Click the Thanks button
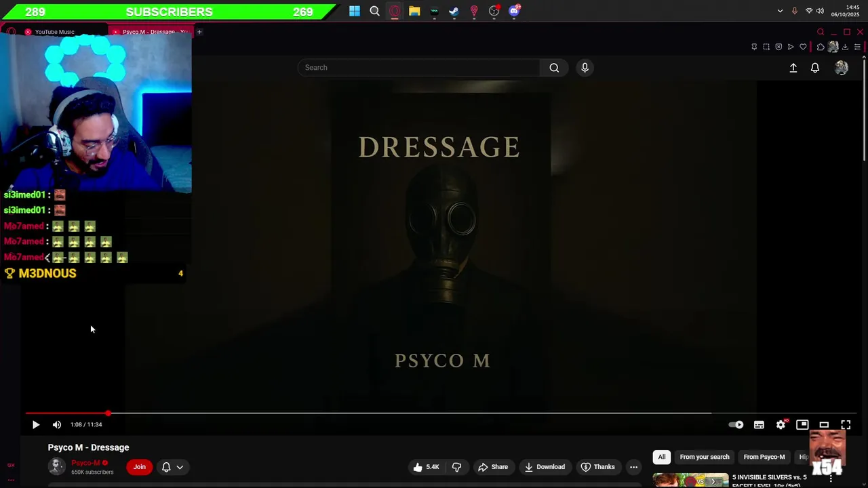The width and height of the screenshot is (868, 488). (x=598, y=467)
